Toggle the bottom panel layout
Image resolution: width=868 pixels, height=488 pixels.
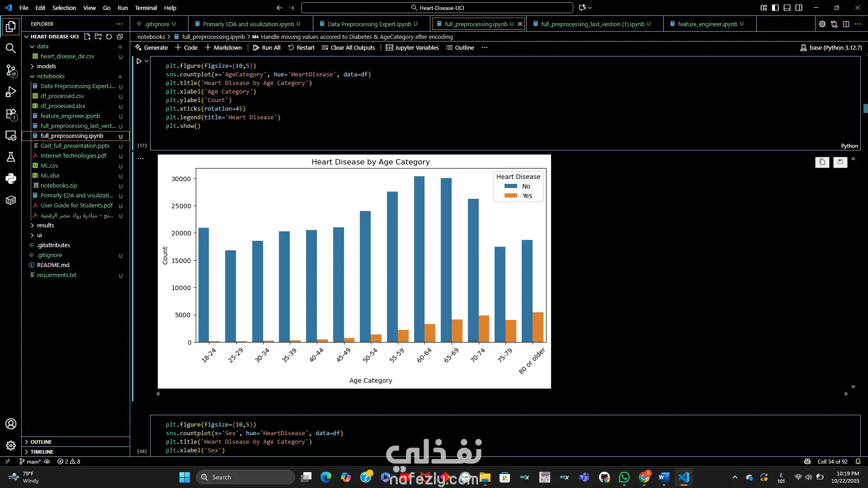tap(787, 8)
